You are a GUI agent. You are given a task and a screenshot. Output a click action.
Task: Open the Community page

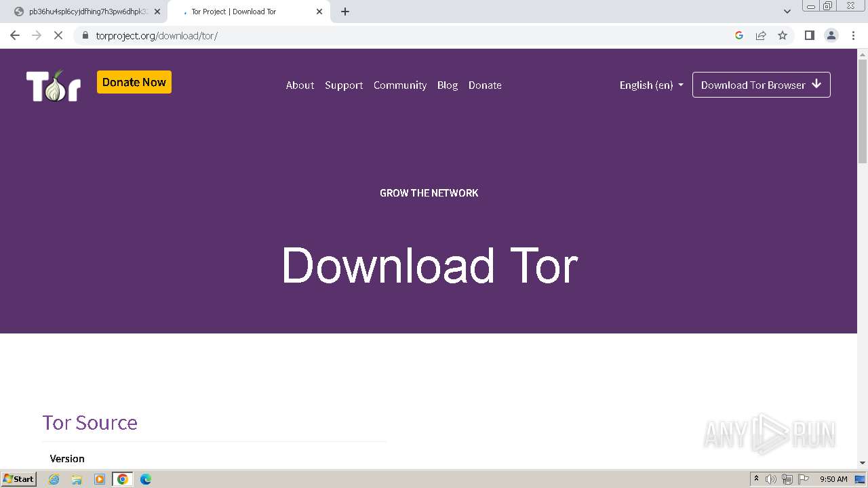pos(400,85)
